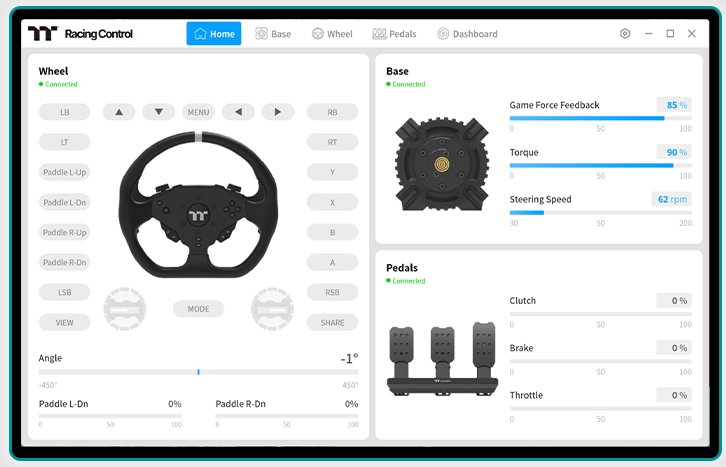Click the SHARE button indicator

coord(332,323)
